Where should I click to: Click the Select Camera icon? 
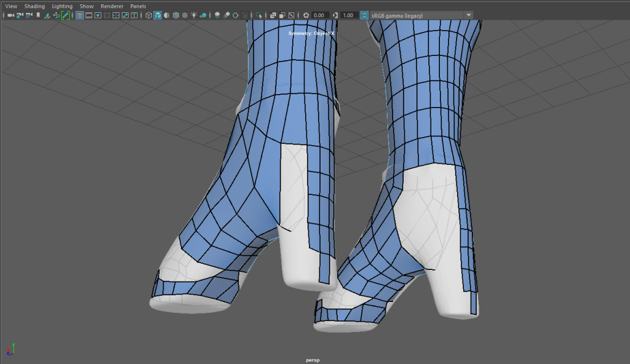pos(10,15)
